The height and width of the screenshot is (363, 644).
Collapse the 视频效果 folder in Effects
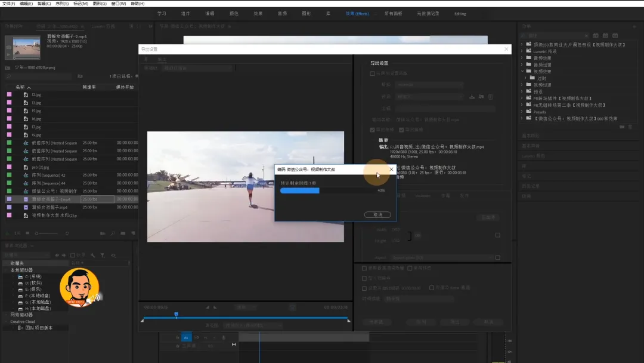(522, 71)
